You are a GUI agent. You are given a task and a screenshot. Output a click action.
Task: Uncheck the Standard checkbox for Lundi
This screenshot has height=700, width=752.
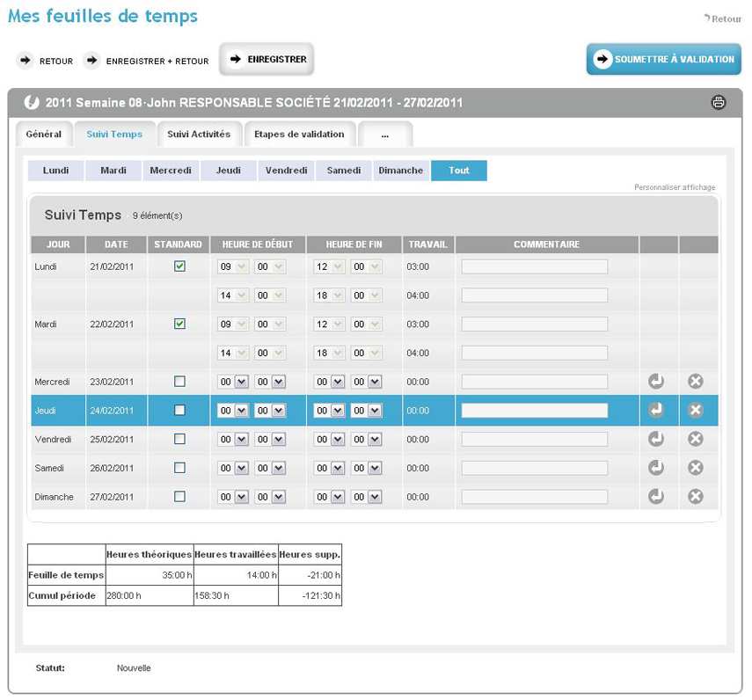[x=179, y=266]
